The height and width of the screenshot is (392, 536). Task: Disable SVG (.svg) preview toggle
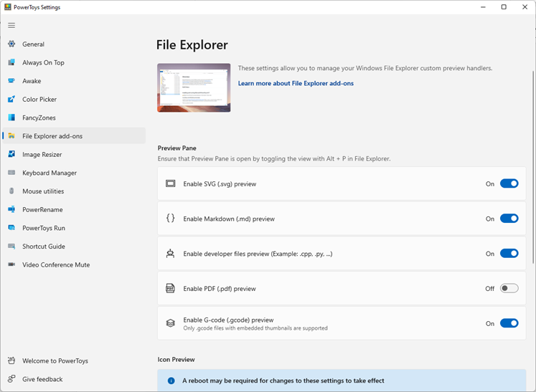tap(509, 183)
